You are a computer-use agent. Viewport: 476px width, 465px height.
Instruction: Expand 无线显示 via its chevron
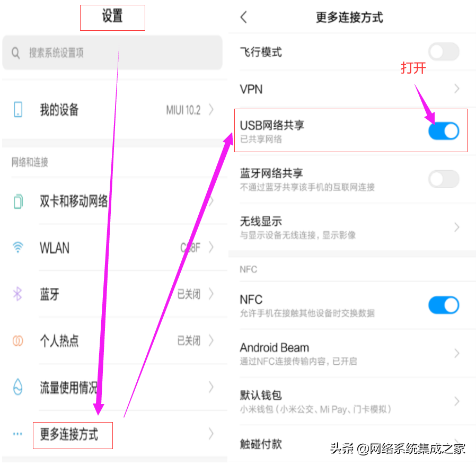(456, 227)
